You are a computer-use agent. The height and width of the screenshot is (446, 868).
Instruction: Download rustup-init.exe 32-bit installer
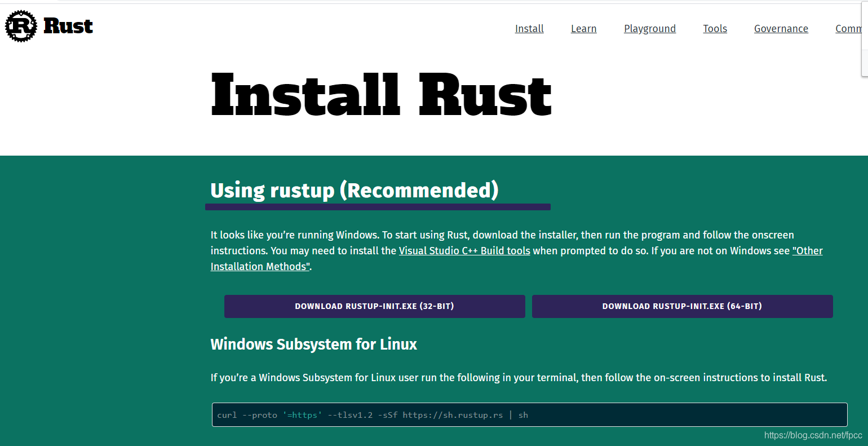(375, 306)
